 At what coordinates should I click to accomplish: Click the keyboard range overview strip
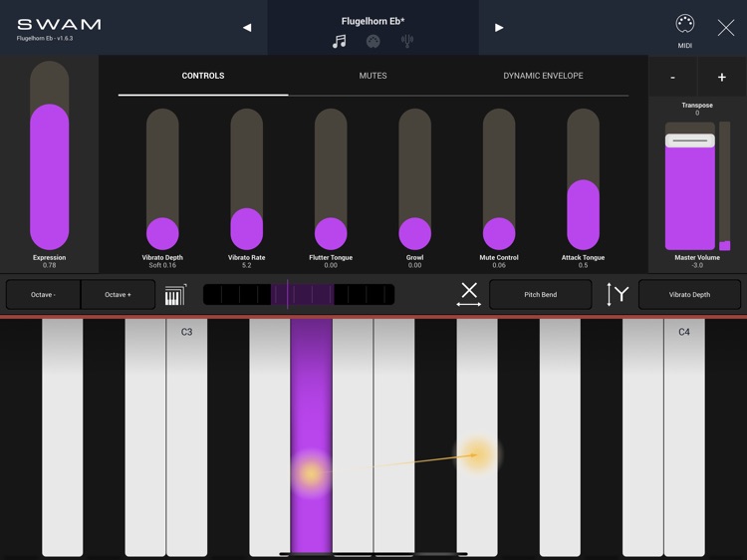[x=299, y=295]
